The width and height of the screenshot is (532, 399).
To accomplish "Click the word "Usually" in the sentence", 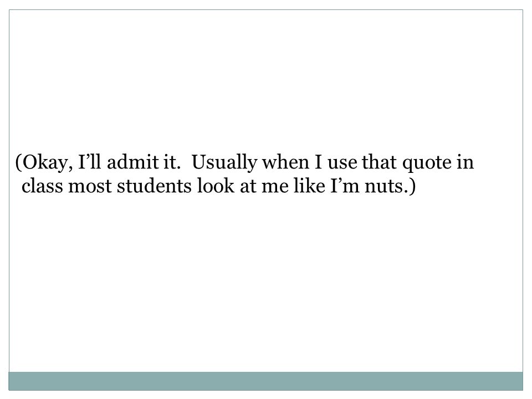I will pyautogui.click(x=224, y=163).
